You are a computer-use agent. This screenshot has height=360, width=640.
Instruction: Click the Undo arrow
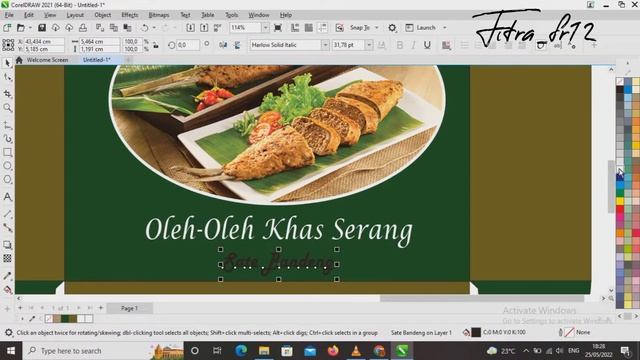(144, 28)
